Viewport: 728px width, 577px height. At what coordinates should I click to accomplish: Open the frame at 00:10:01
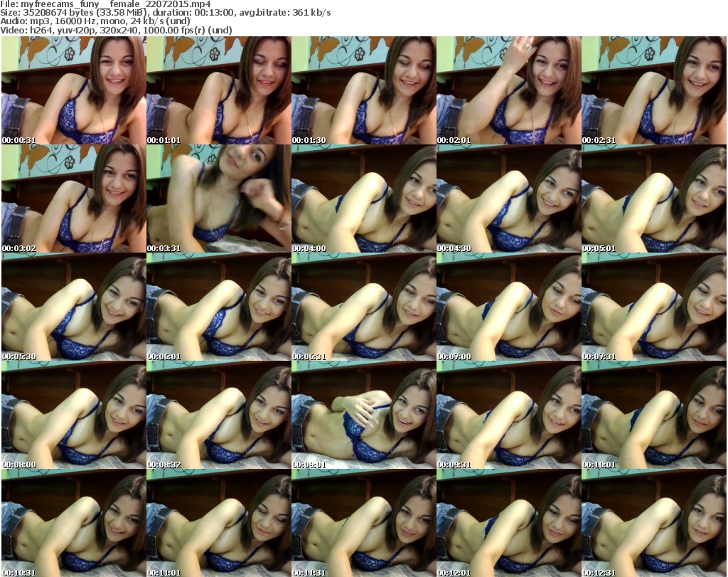point(654,415)
